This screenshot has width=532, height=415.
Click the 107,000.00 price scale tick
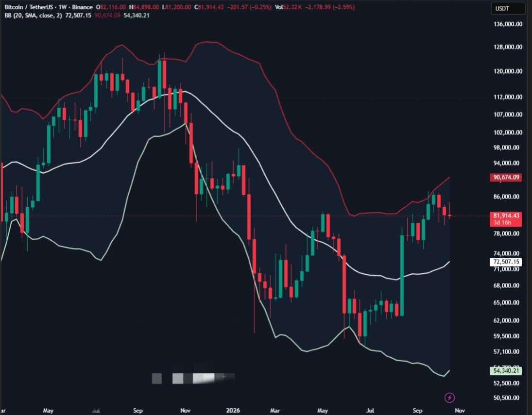(x=508, y=115)
